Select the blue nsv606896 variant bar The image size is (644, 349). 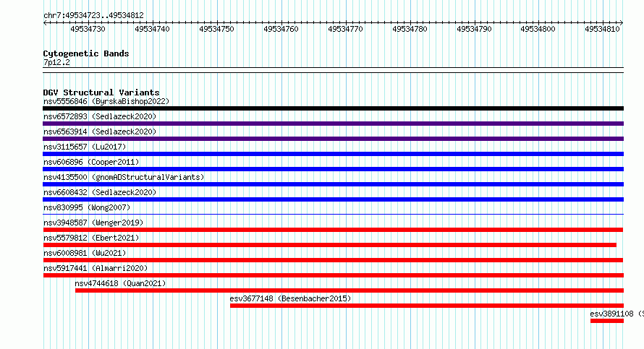pos(333,169)
